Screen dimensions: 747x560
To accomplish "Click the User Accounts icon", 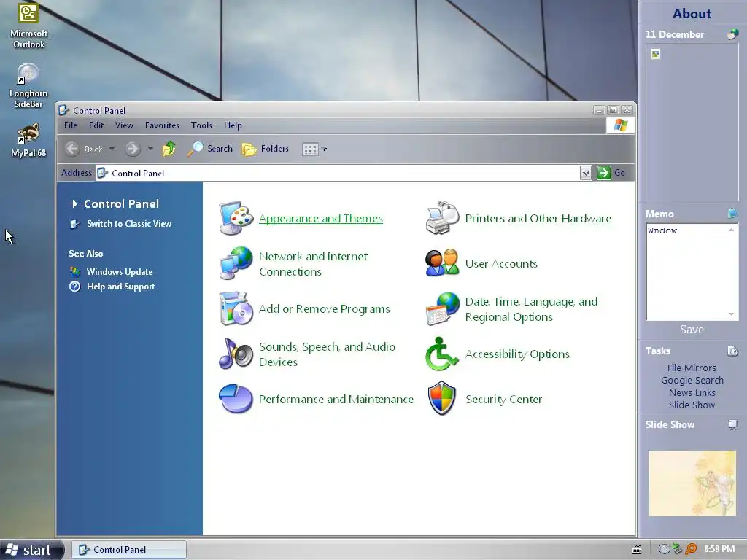I will coord(442,262).
